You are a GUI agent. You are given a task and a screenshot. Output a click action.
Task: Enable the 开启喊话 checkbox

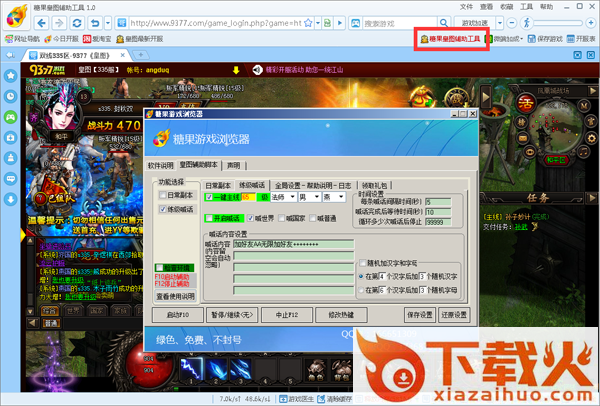click(209, 218)
